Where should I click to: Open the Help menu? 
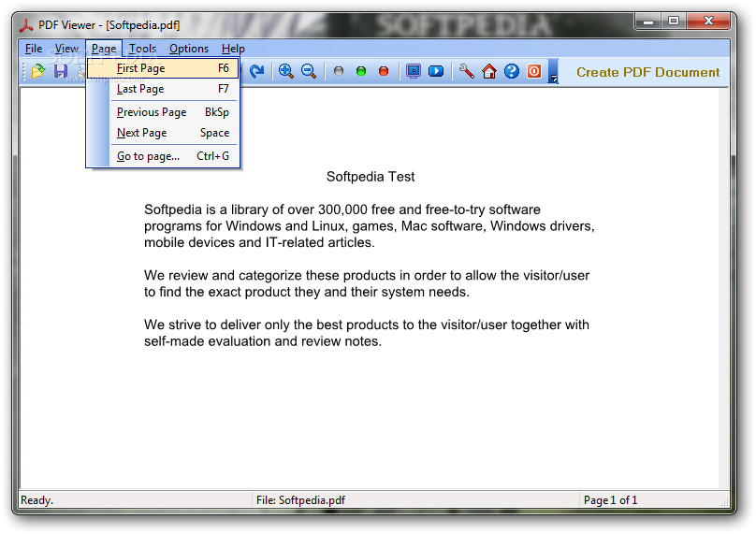click(x=233, y=49)
